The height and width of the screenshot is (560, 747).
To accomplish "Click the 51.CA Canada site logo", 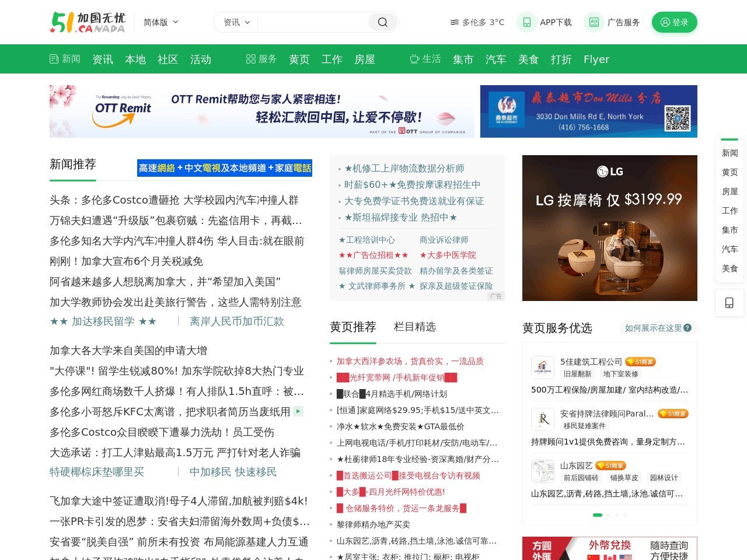I will click(88, 22).
